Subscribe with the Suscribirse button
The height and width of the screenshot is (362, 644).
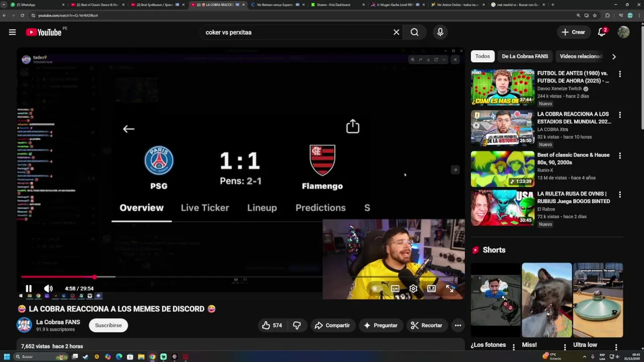click(x=108, y=325)
